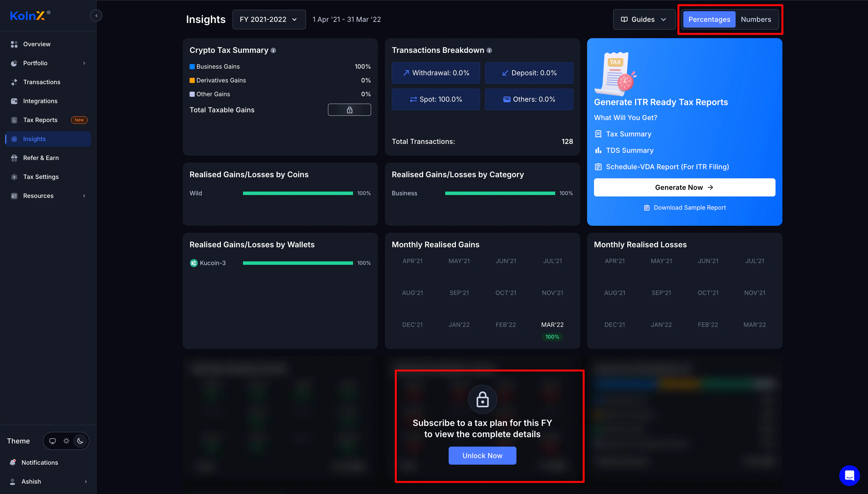Click the Kucoin-3 wallet progress bar

pyautogui.click(x=298, y=263)
